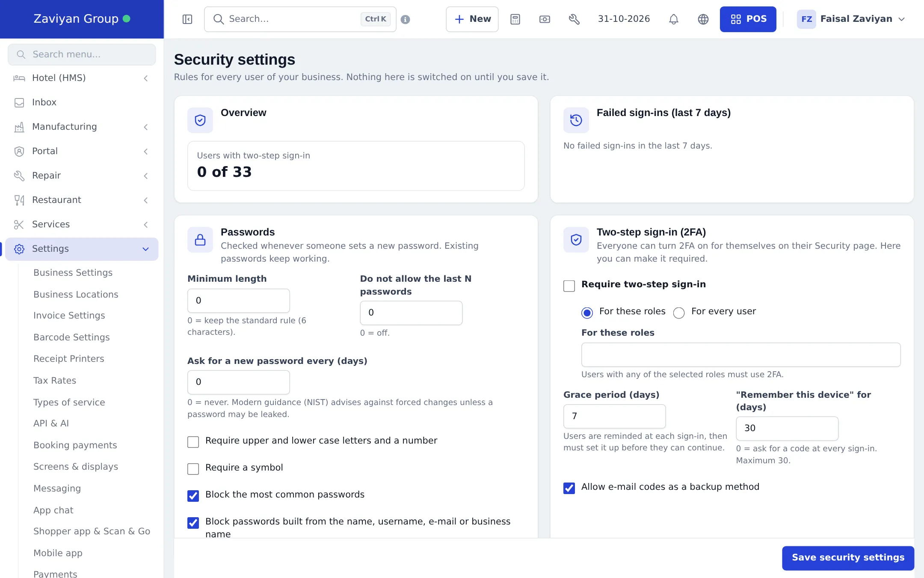This screenshot has height=578, width=924.
Task: Click the info icon beside search
Action: coord(406,19)
